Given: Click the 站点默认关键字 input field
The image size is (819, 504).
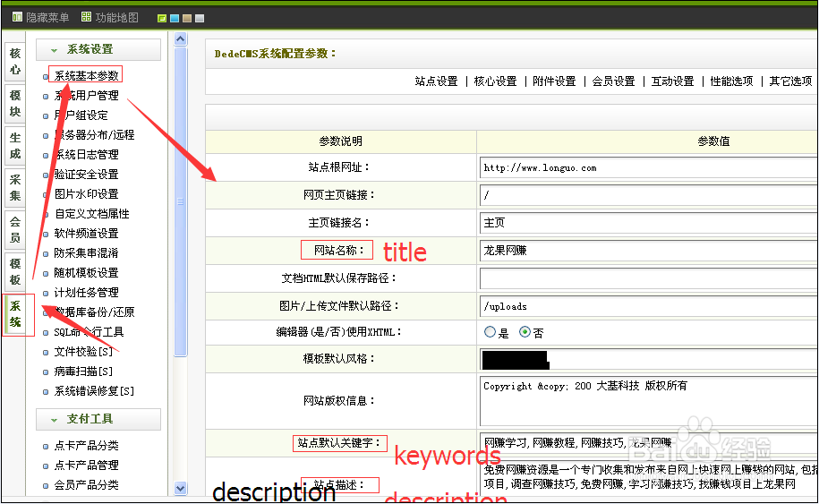Looking at the screenshot, I should click(649, 443).
